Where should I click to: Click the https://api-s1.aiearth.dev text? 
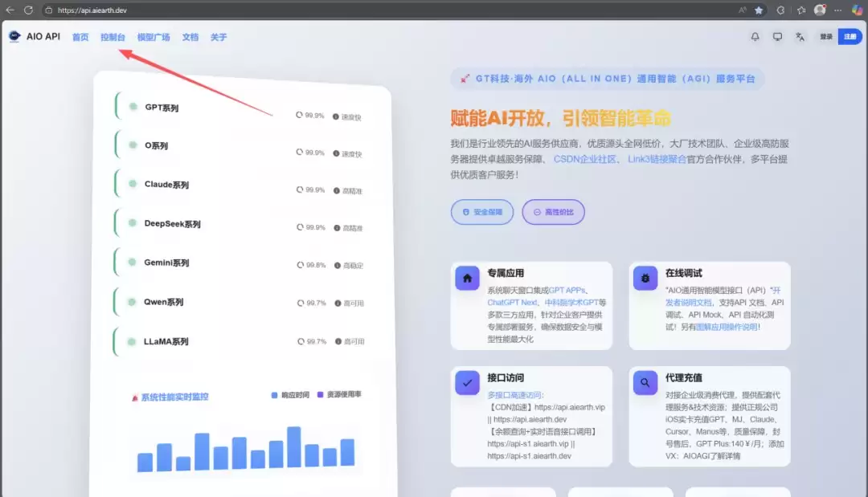529,456
